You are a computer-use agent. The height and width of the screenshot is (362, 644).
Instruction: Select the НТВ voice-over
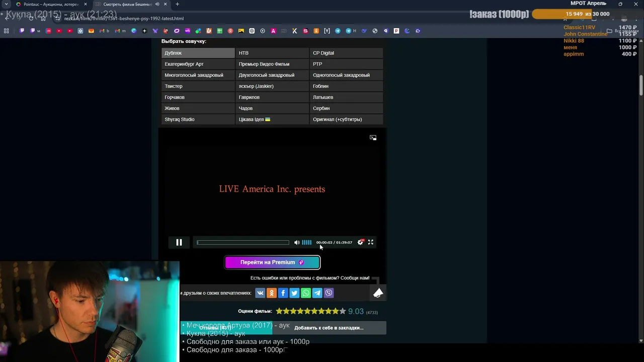click(272, 53)
